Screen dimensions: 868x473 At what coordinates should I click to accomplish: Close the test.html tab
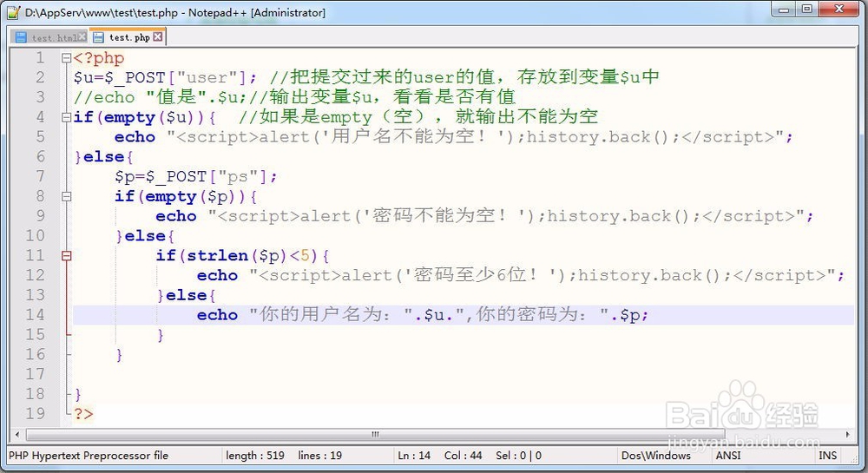[x=82, y=37]
